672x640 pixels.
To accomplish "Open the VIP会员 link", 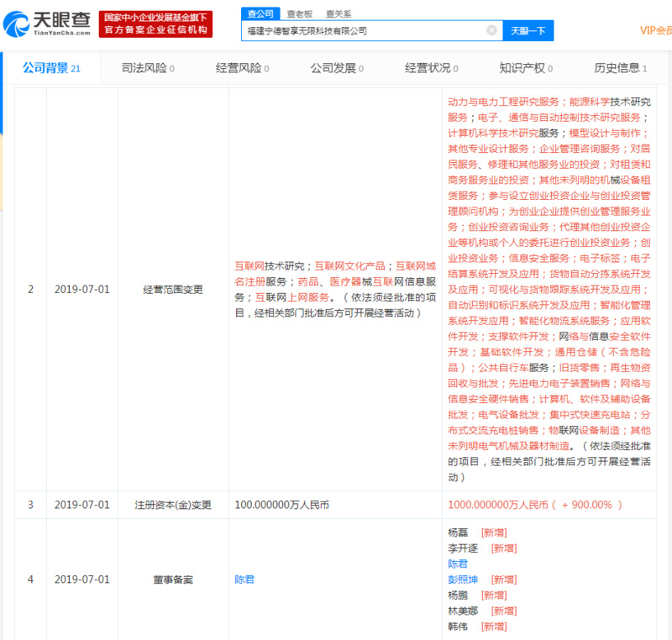I will 656,30.
